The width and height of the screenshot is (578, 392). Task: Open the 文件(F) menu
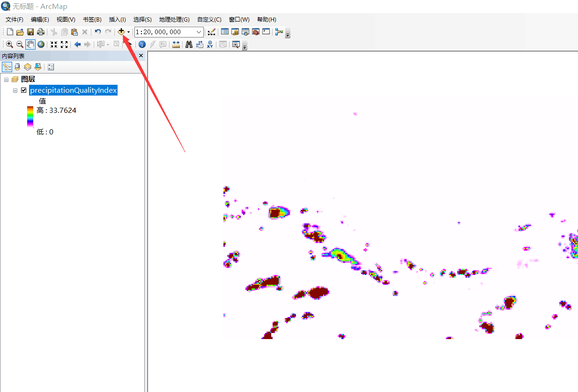(15, 19)
